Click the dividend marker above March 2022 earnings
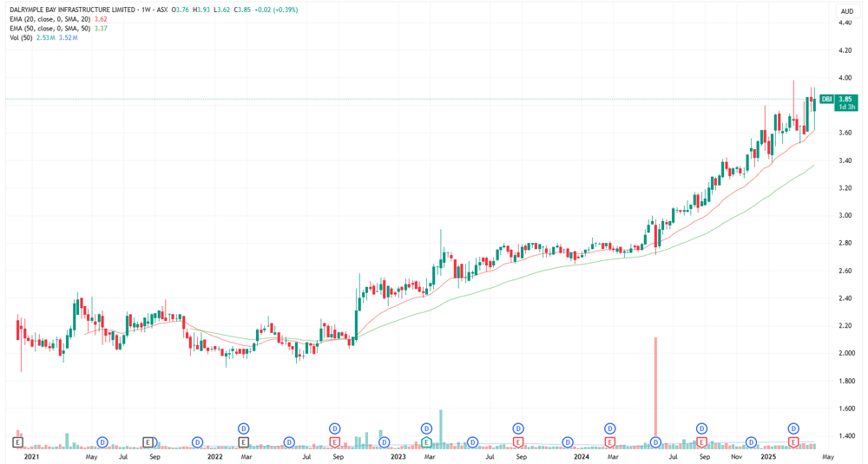868x464 pixels. (244, 428)
